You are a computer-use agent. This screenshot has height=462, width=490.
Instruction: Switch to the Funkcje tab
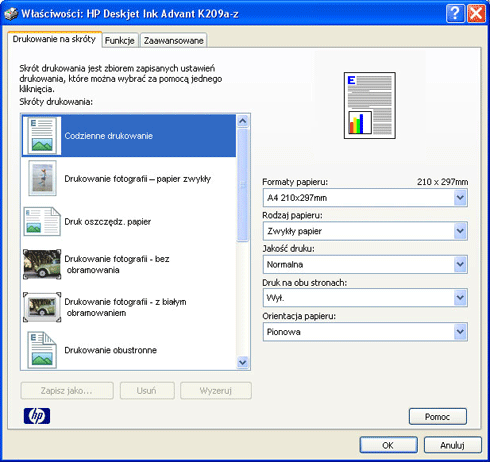[x=120, y=41]
